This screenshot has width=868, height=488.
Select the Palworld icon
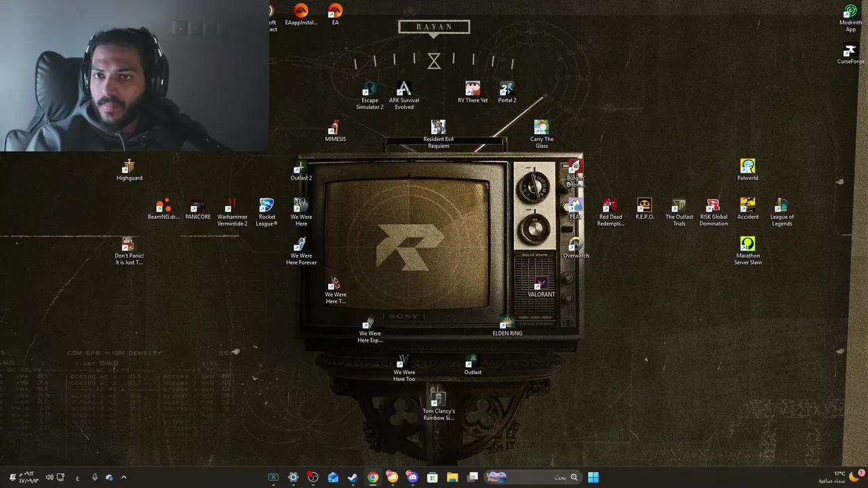click(747, 170)
